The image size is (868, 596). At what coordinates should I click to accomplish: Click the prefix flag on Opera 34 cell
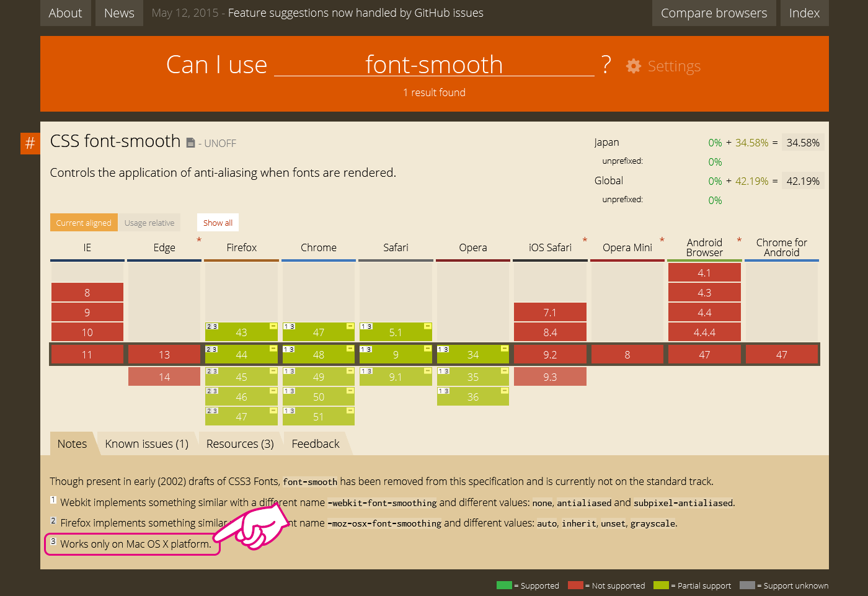(x=505, y=349)
